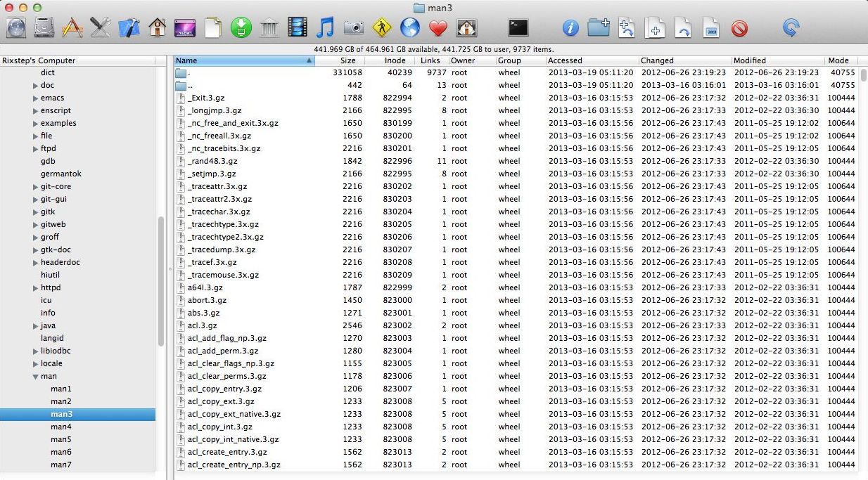Select the groff folder in sidebar
The image size is (868, 480).
click(x=50, y=237)
